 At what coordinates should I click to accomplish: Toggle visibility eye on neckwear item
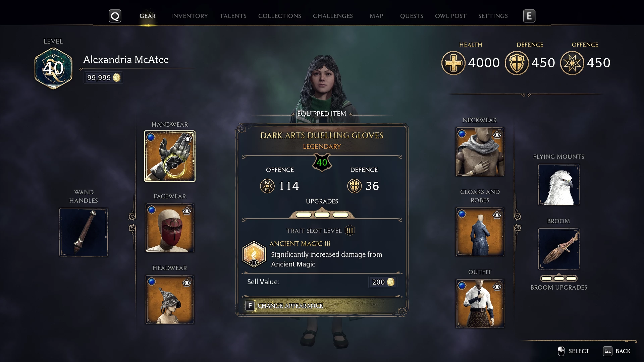[x=497, y=135]
